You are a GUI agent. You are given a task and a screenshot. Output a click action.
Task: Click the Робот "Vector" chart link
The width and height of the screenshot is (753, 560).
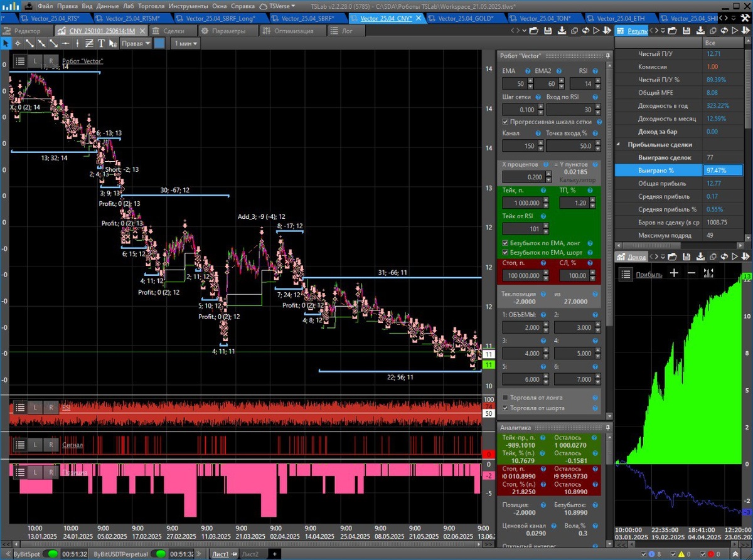pyautogui.click(x=82, y=61)
